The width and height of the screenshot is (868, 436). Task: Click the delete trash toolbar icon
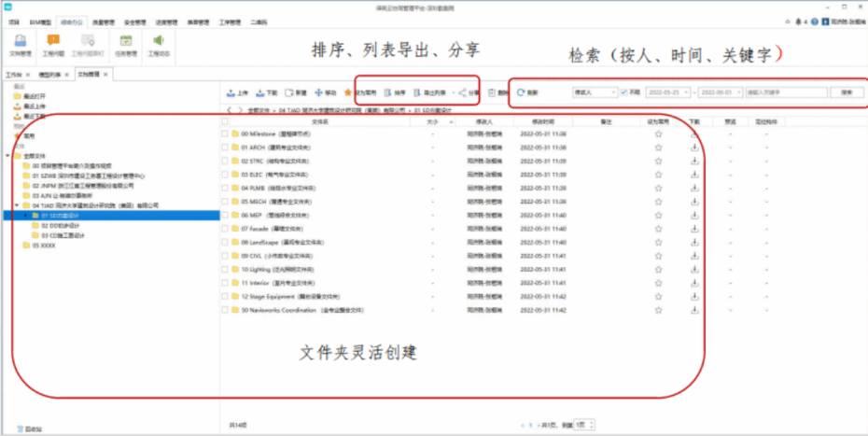492,93
